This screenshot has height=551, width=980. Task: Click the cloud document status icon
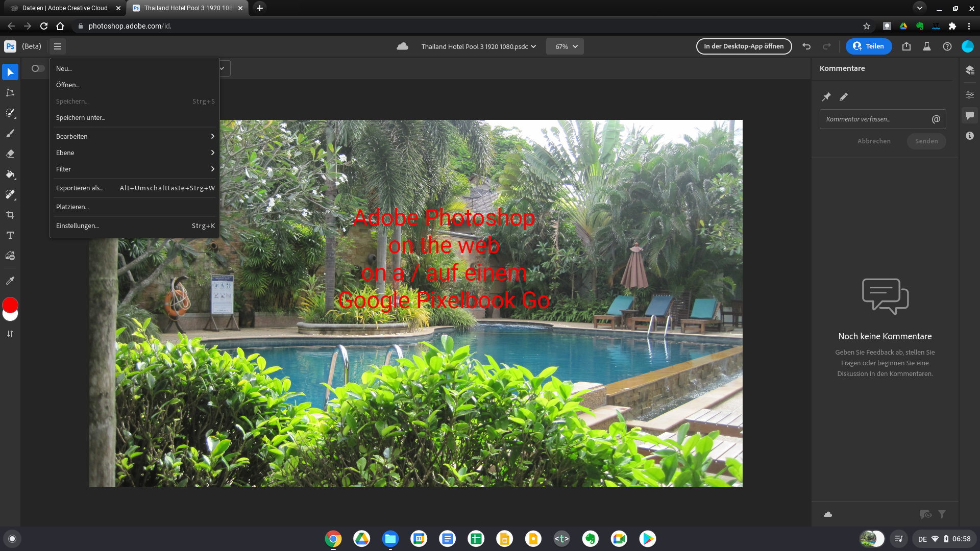click(402, 46)
